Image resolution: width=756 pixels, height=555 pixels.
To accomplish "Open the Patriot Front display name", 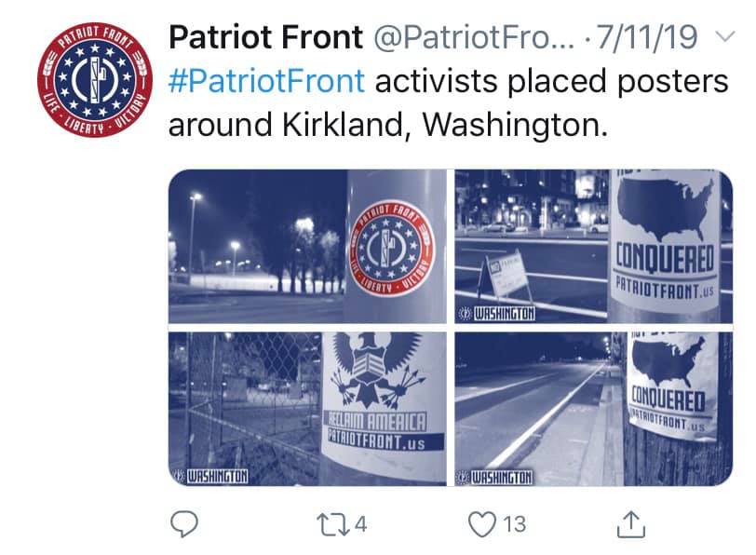I will pos(265,37).
